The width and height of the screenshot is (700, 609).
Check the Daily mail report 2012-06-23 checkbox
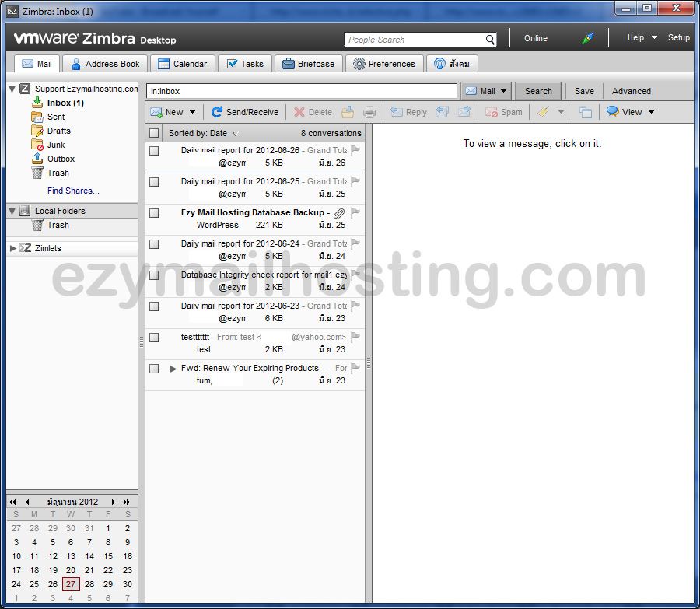(154, 306)
